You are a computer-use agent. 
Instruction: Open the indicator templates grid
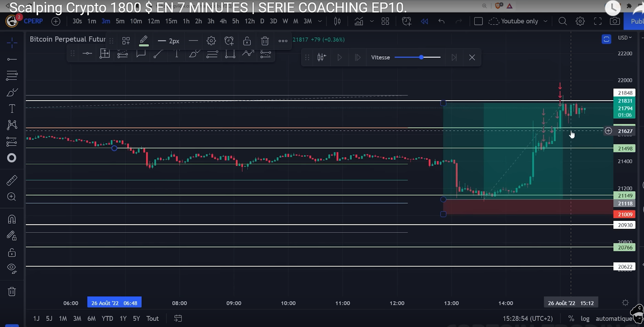pyautogui.click(x=385, y=21)
